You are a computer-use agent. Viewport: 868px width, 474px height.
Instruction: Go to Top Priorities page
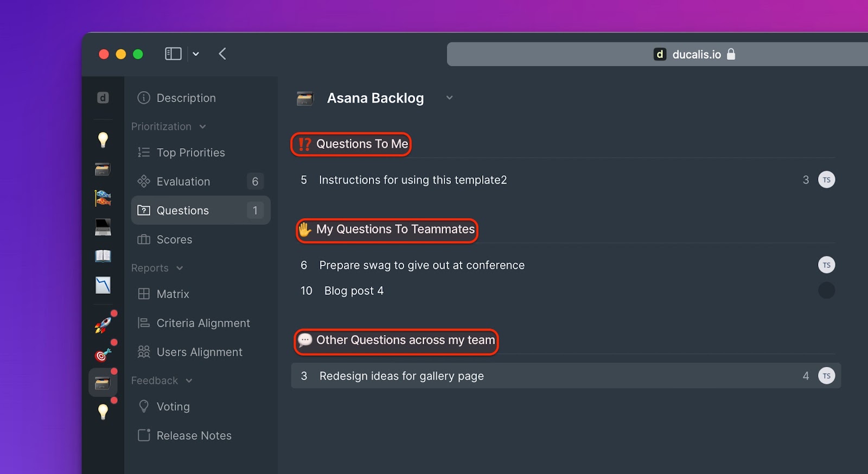point(190,153)
